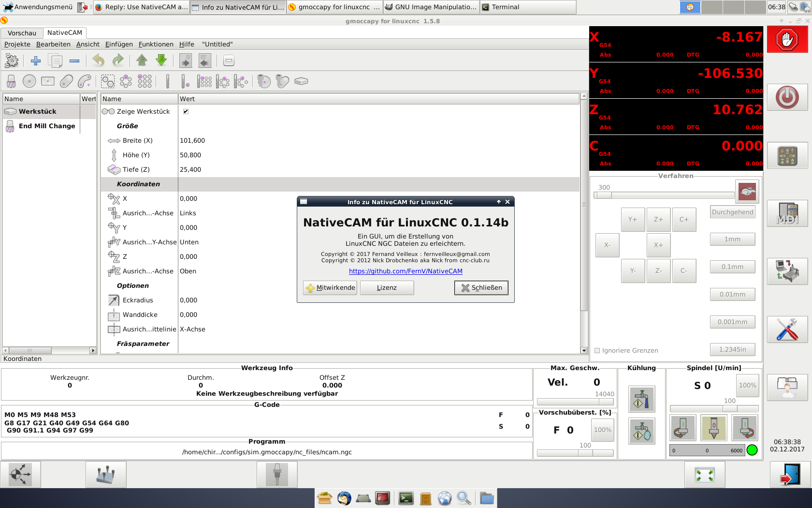Click the jog rapid mode icon
Screen dimensions: 812x508
click(x=747, y=192)
